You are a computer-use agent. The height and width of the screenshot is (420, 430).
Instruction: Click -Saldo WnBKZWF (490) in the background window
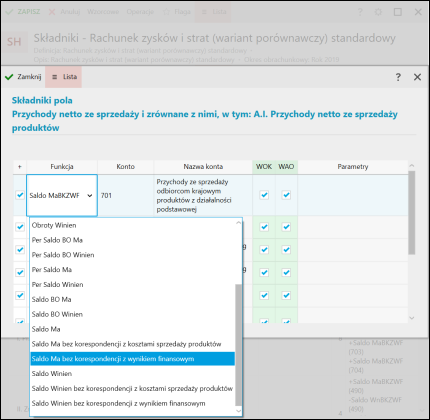(376, 404)
